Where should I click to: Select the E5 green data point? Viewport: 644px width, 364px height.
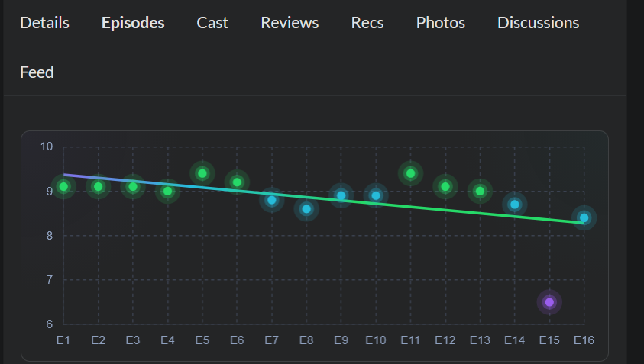pyautogui.click(x=202, y=173)
